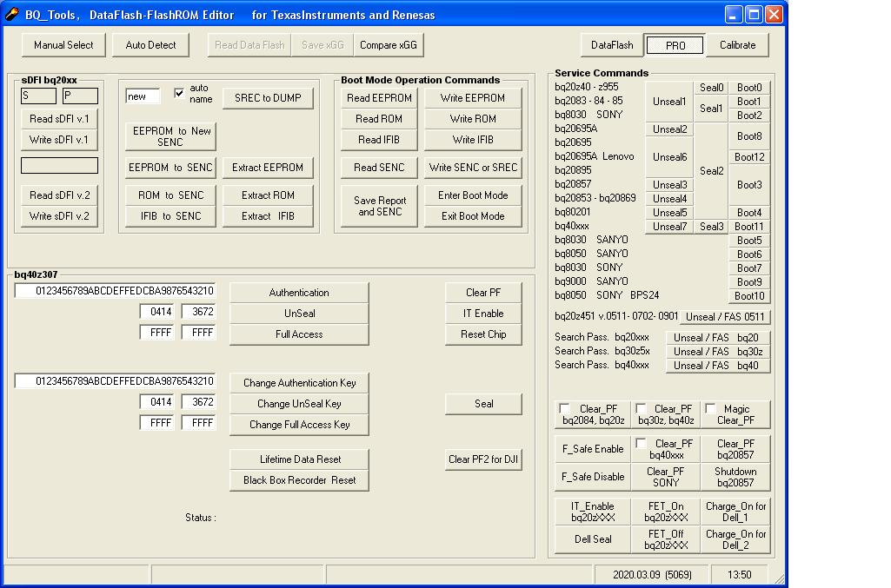
Task: Click F_Safe Disable button
Action: pyautogui.click(x=593, y=477)
